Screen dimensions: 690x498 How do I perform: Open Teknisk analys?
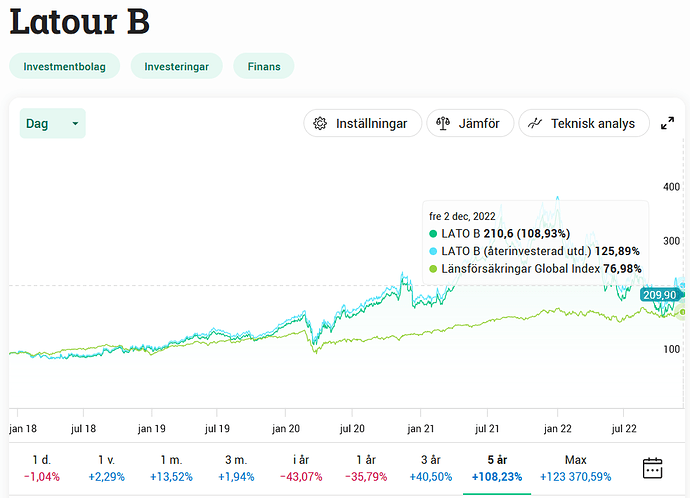click(x=584, y=123)
